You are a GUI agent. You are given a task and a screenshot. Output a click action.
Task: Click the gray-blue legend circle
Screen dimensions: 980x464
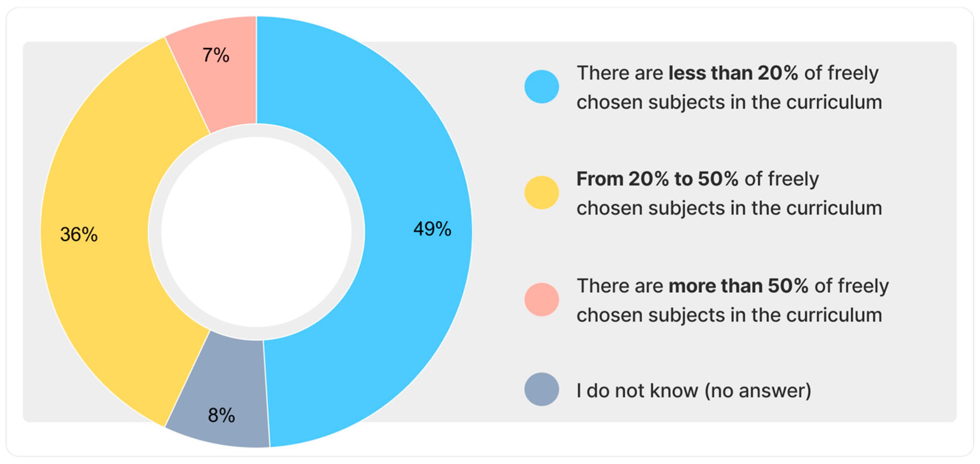541,389
